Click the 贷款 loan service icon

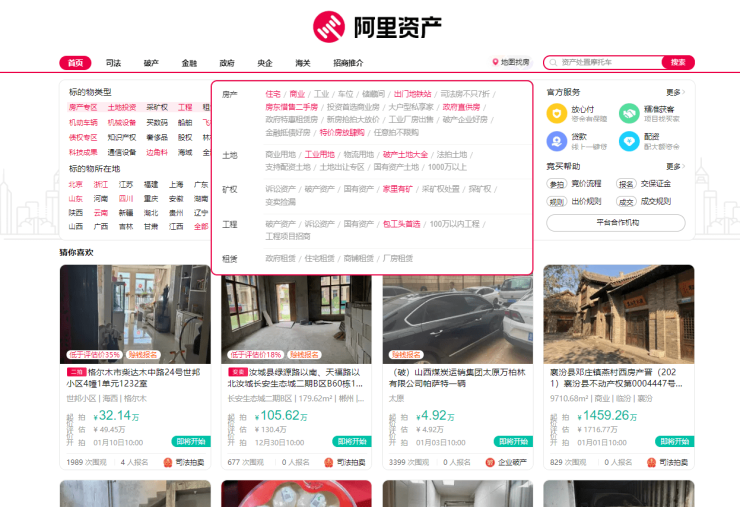coord(556,141)
